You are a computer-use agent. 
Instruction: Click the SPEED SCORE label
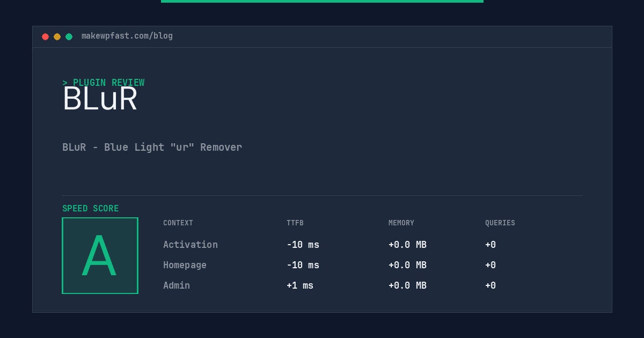91,209
